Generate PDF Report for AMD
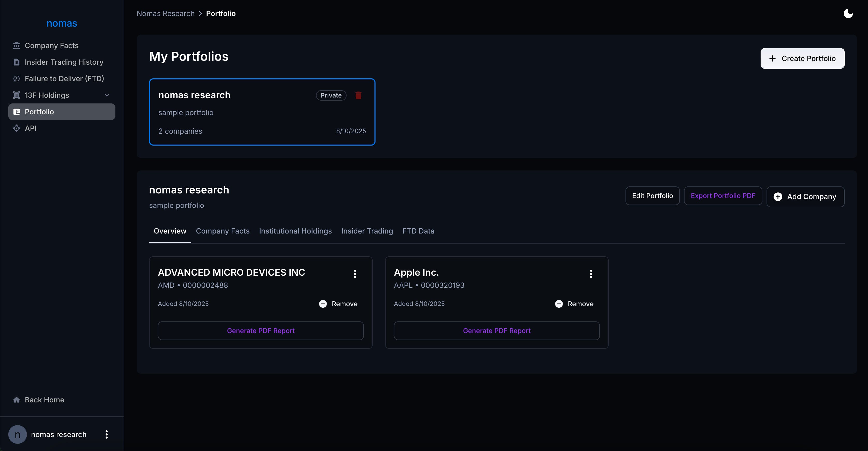Viewport: 868px width, 451px height. 260,331
